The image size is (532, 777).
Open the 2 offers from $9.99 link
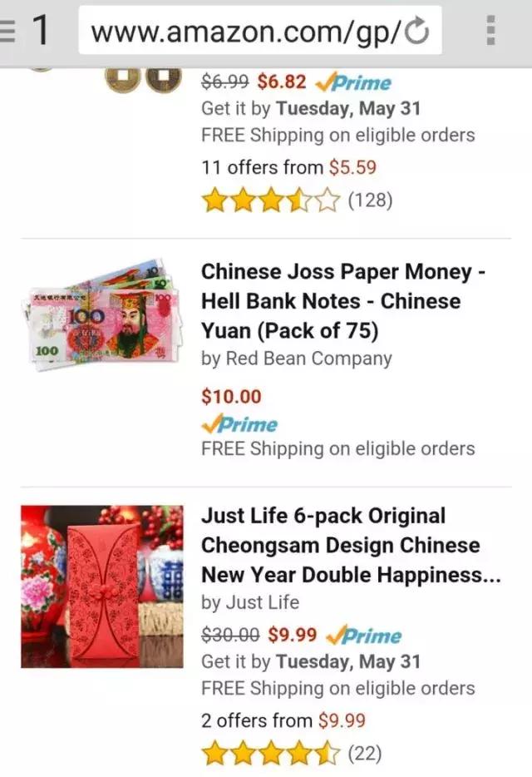tap(283, 720)
